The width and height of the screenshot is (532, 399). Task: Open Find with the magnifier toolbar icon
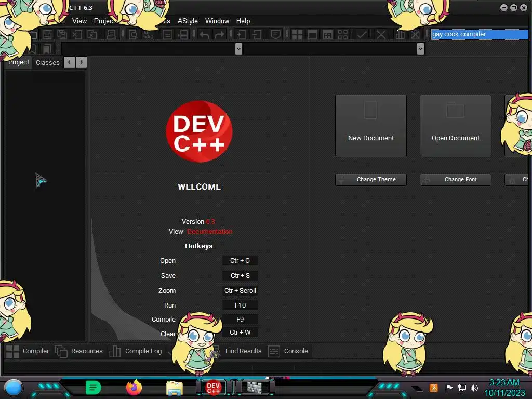(133, 34)
